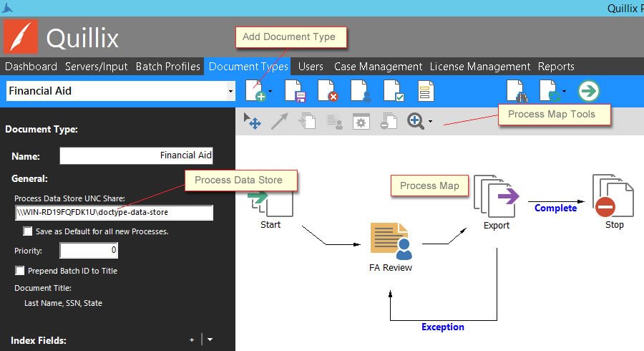Click the automated step gear tool
This screenshot has width=644, height=351.
(x=361, y=121)
